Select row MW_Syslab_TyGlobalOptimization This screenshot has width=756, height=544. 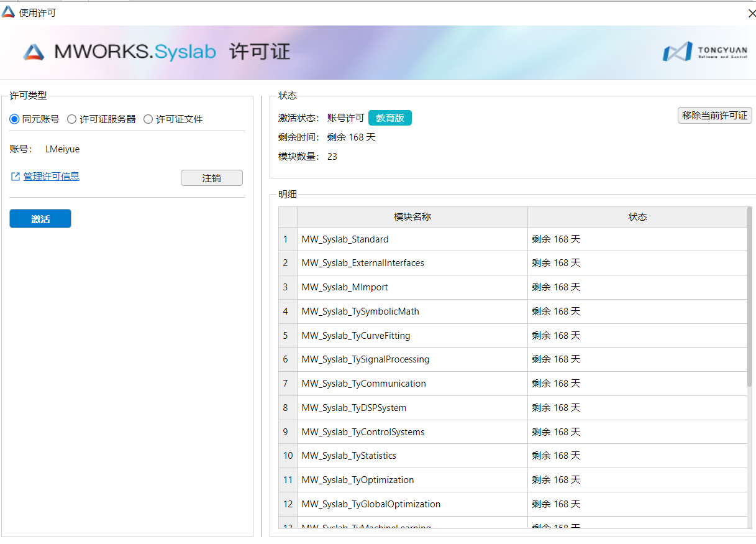point(513,504)
